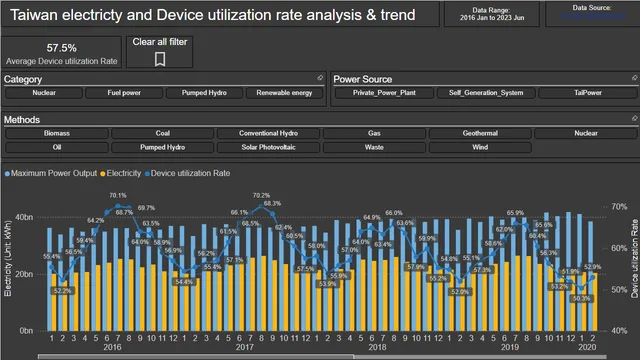Filter by Fuel power category
Image resolution: width=640 pixels, height=360 pixels.
tap(124, 93)
